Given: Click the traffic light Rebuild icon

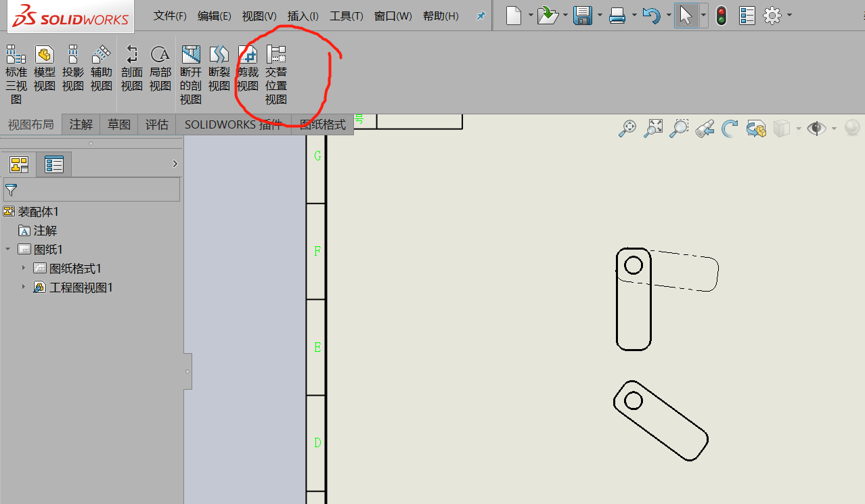Looking at the screenshot, I should pos(722,16).
